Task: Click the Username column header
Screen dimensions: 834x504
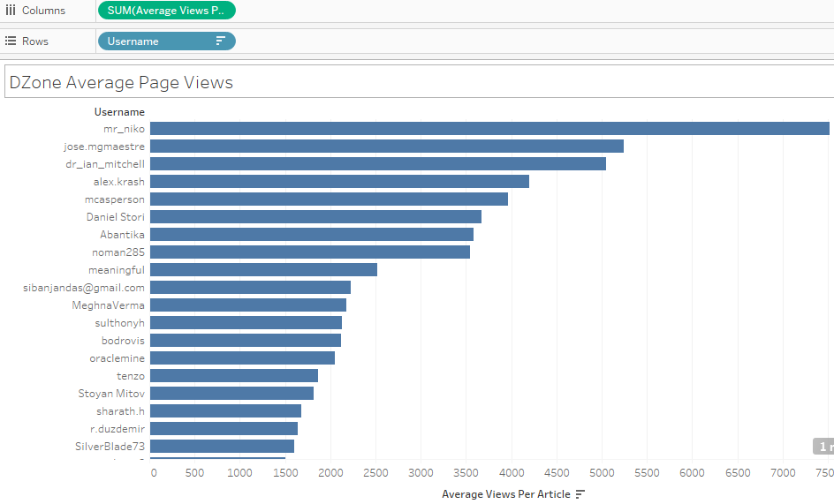Action: click(x=119, y=112)
